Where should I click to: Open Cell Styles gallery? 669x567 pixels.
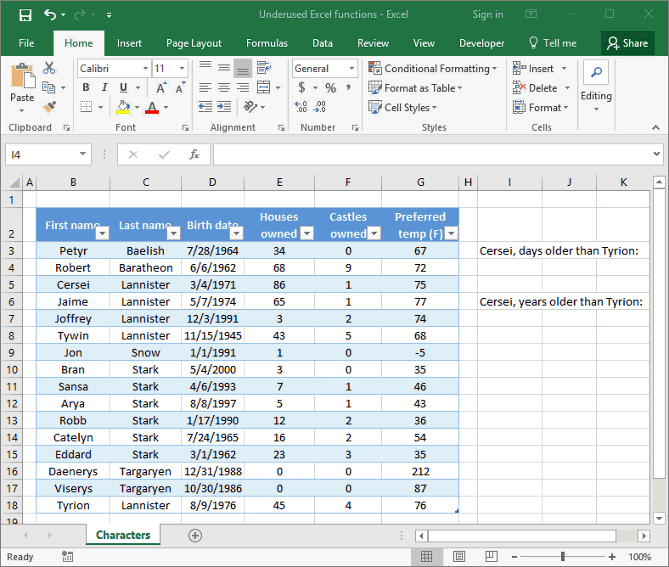pos(403,107)
